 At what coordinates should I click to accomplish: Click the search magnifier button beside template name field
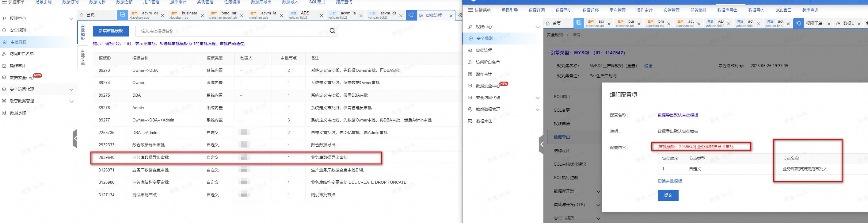point(332,31)
